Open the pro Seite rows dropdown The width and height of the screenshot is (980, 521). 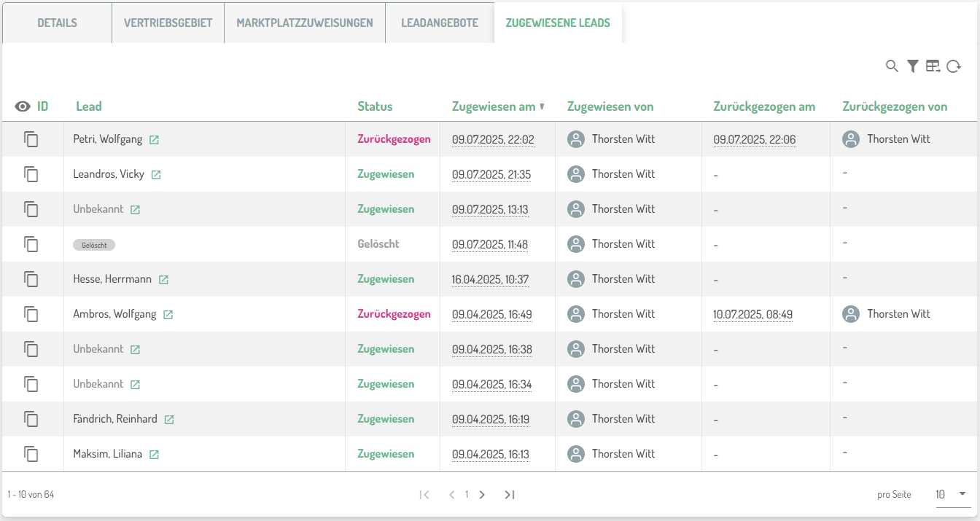point(950,494)
